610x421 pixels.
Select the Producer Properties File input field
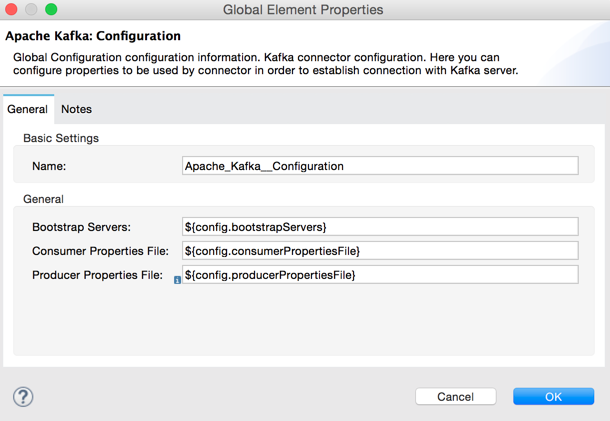coord(380,274)
